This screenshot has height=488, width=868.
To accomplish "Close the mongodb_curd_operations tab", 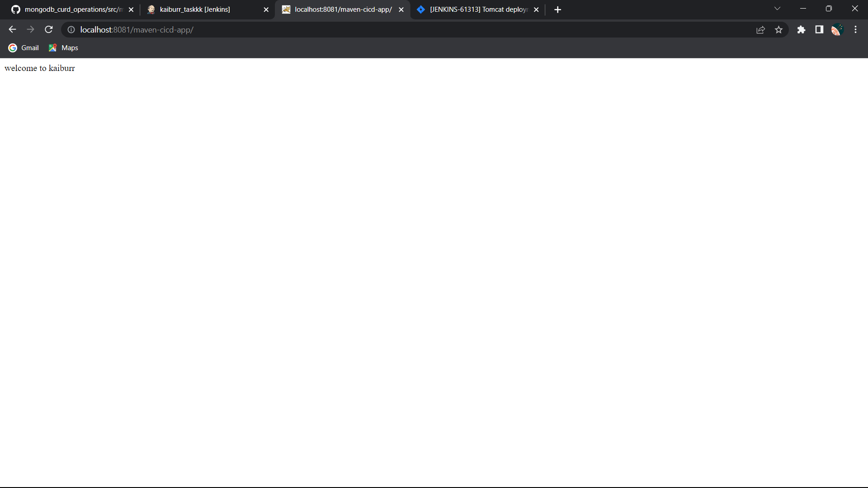I will coord(131,9).
